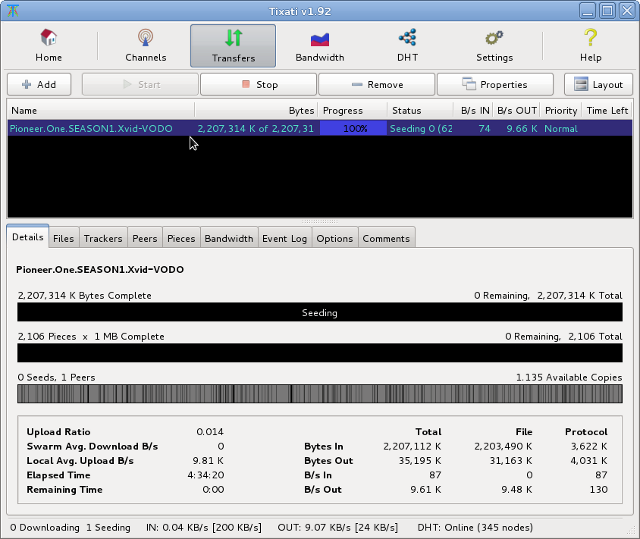The image size is (640, 539).
Task: Click the Elapsed Time value 4:34:20
Action: coord(206,475)
